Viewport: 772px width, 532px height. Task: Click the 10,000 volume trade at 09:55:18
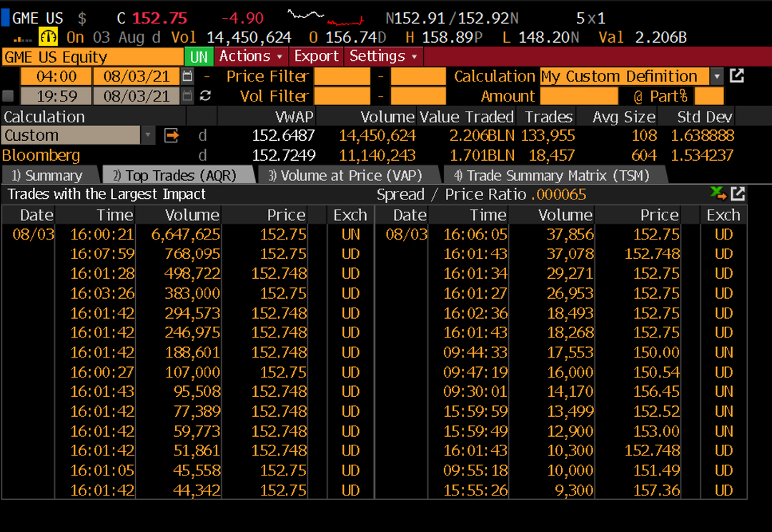coord(570,471)
